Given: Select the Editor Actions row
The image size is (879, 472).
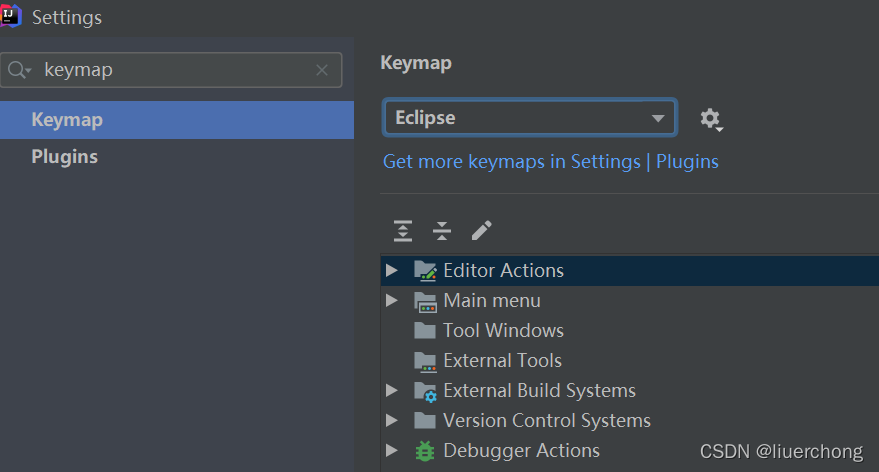Looking at the screenshot, I should click(x=630, y=271).
